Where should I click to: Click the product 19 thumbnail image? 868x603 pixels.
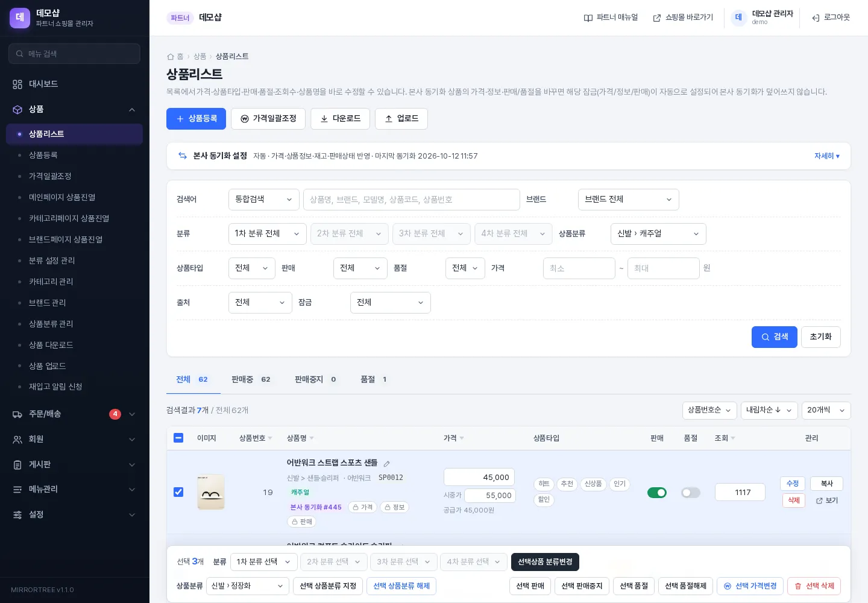(x=211, y=492)
